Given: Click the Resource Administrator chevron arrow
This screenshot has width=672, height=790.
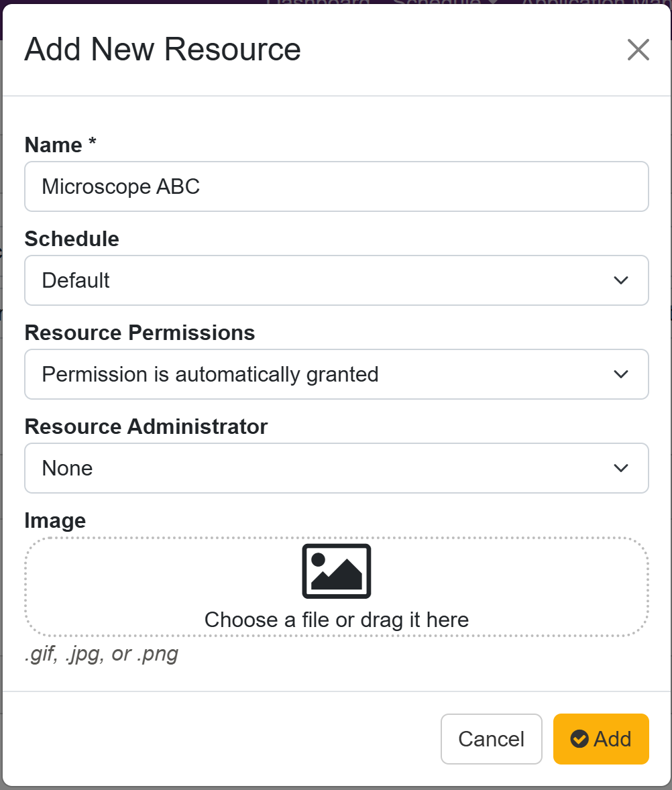Looking at the screenshot, I should (621, 468).
